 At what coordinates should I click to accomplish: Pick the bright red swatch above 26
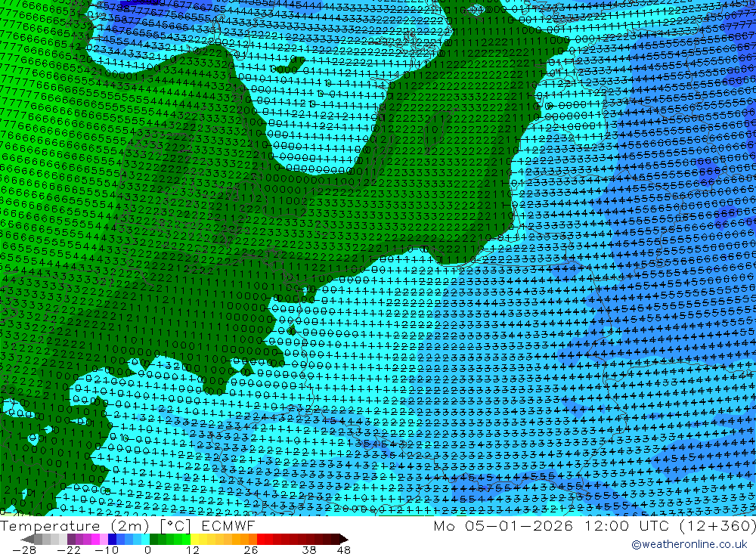click(x=261, y=540)
